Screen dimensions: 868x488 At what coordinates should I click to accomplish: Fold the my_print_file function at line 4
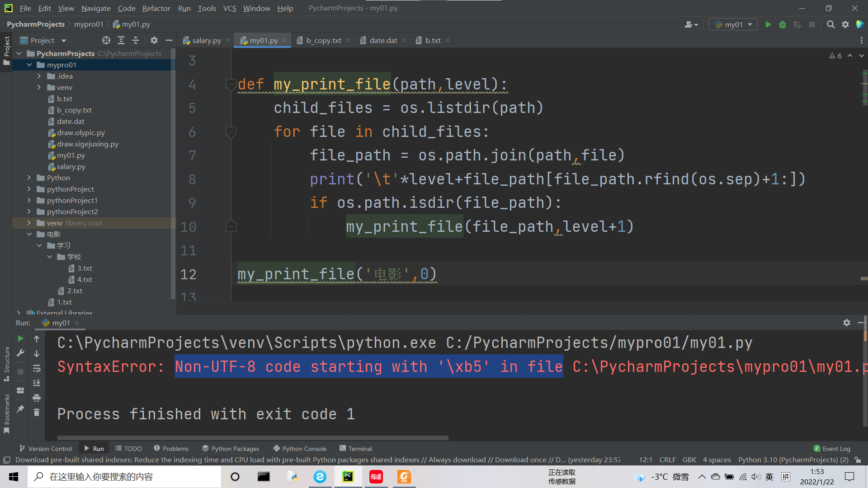click(231, 84)
